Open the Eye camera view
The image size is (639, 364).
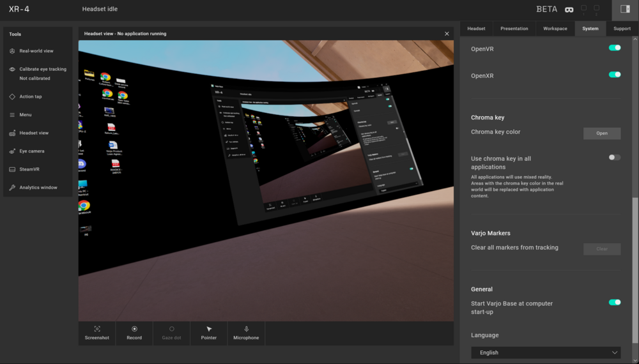[31, 151]
